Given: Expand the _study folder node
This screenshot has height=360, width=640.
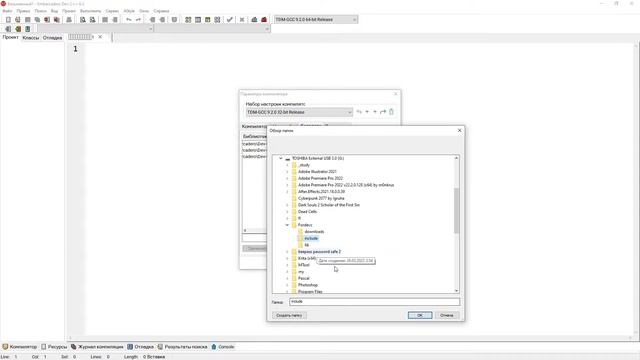Looking at the screenshot, I should [x=287, y=165].
